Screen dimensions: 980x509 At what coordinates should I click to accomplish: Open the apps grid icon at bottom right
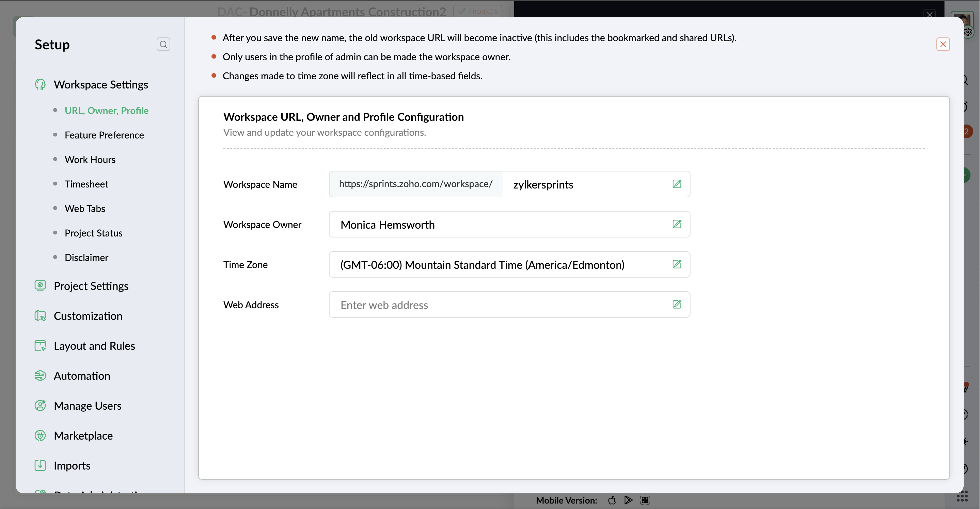[962, 496]
